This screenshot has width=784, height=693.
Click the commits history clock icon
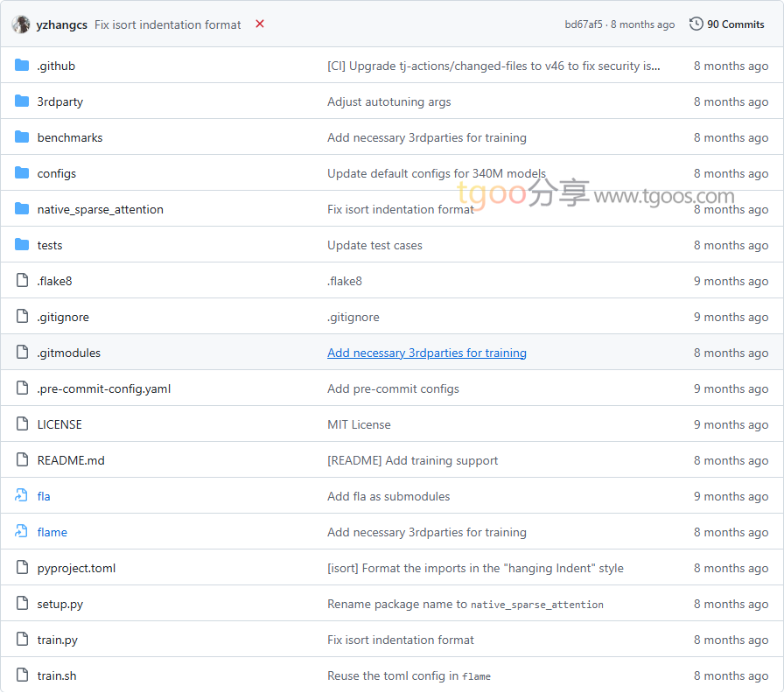(696, 24)
